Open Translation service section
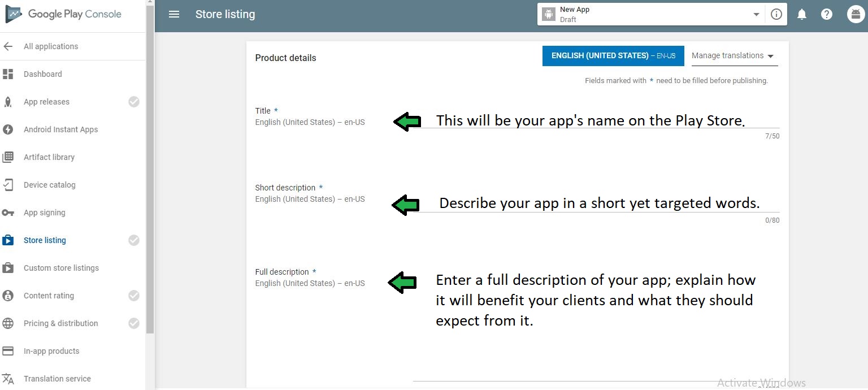 (x=57, y=379)
